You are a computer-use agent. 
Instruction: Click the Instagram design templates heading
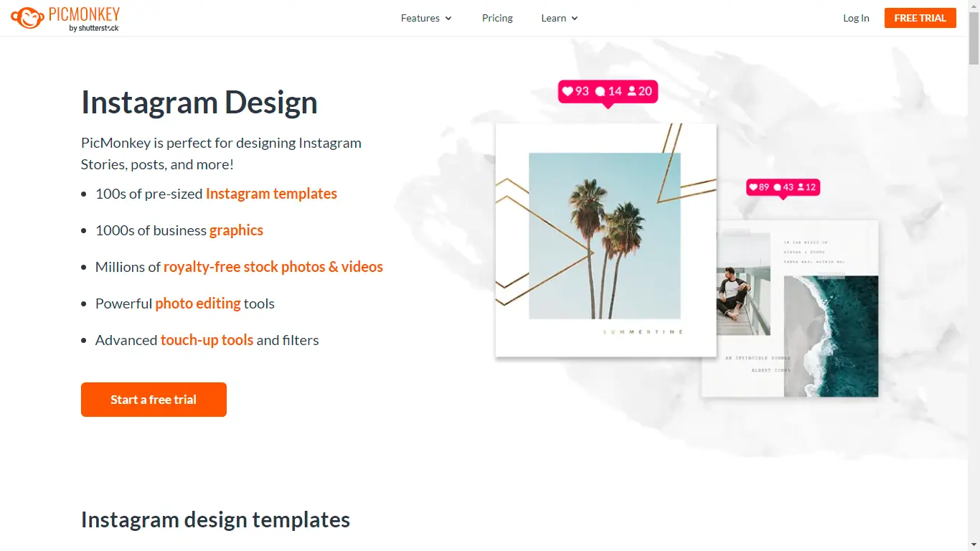point(215,519)
